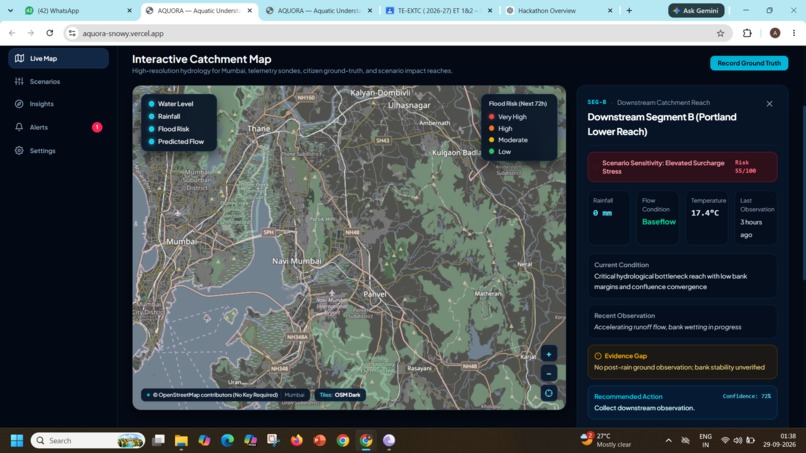806x453 pixels.
Task: Click the 0 mm rainfall value
Action: coord(602,213)
